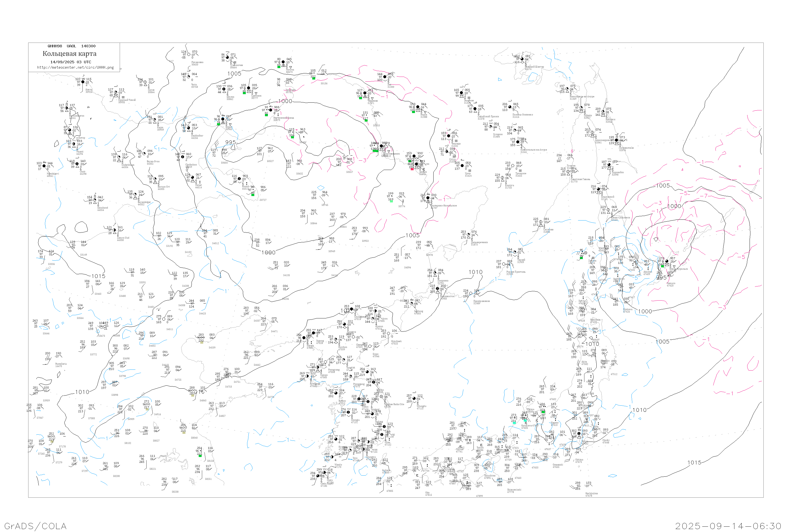Image resolution: width=798 pixels, height=532 pixels.
Task: Select the Советская Гавань station symbol
Action: coord(568,172)
